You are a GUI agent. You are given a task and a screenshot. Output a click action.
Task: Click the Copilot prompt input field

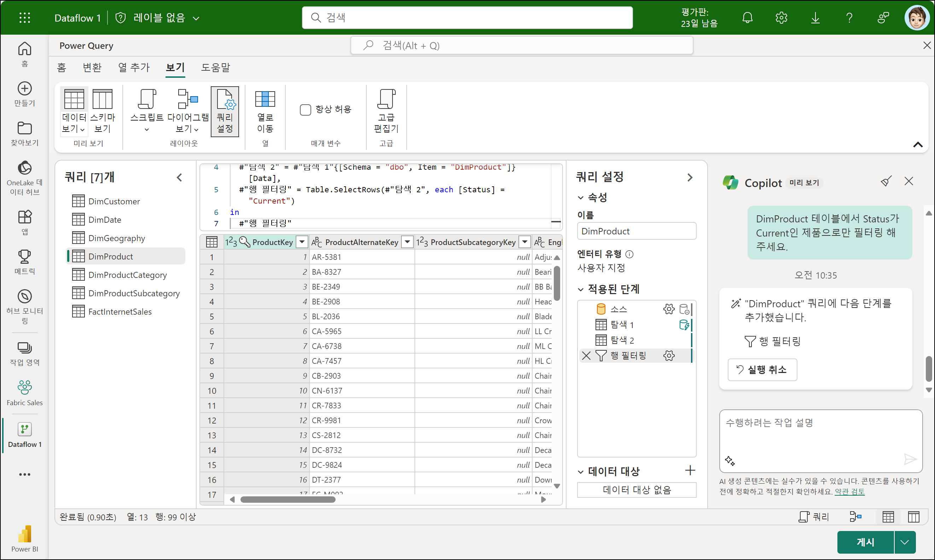pos(812,434)
